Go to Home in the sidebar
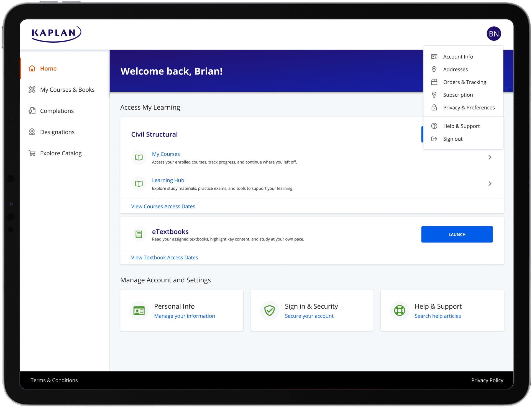 65,68
